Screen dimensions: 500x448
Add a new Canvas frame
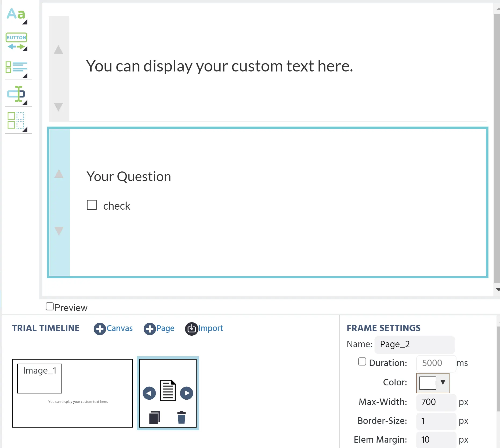click(x=113, y=328)
